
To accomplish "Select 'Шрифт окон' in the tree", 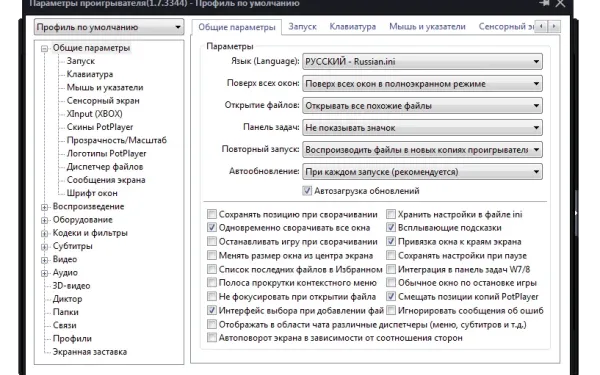I will [92, 193].
